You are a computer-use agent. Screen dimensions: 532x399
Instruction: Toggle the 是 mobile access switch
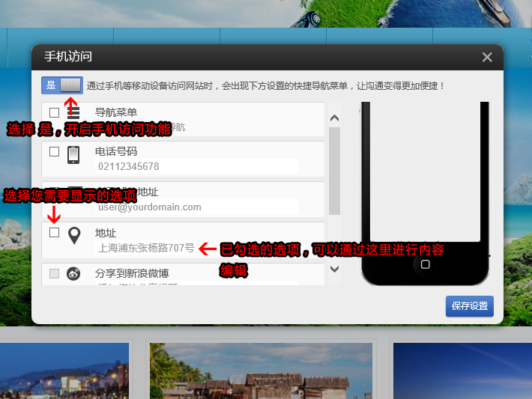62,85
